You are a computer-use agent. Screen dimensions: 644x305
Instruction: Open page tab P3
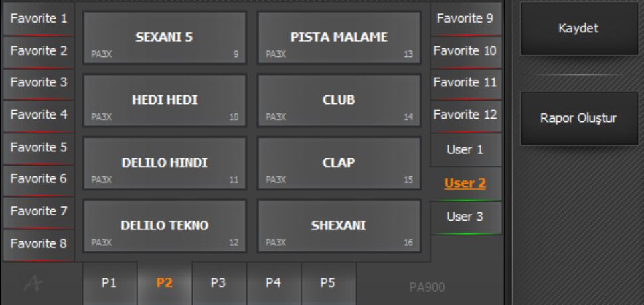[219, 282]
